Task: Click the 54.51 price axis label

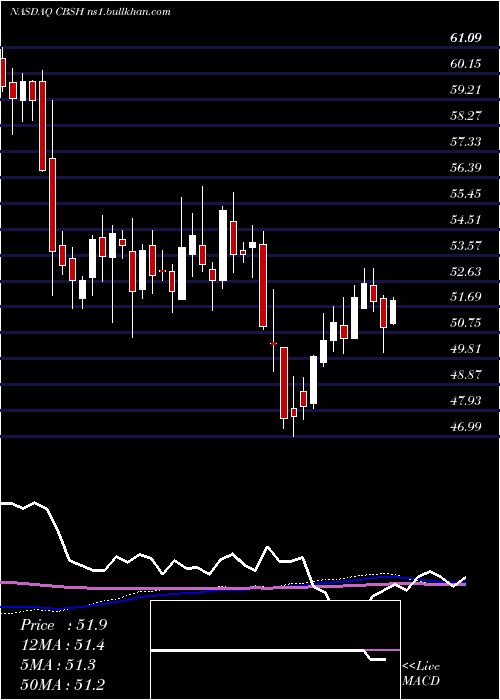Action: click(466, 220)
